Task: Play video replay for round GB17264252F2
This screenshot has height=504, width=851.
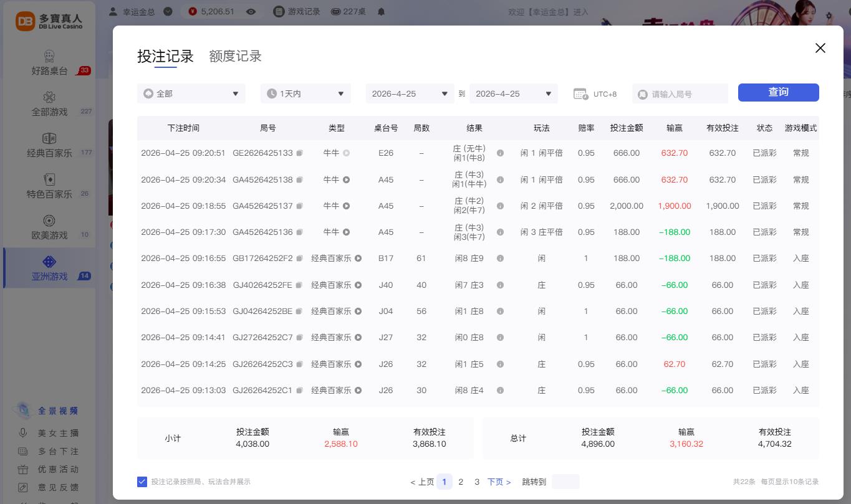Action: click(x=358, y=259)
